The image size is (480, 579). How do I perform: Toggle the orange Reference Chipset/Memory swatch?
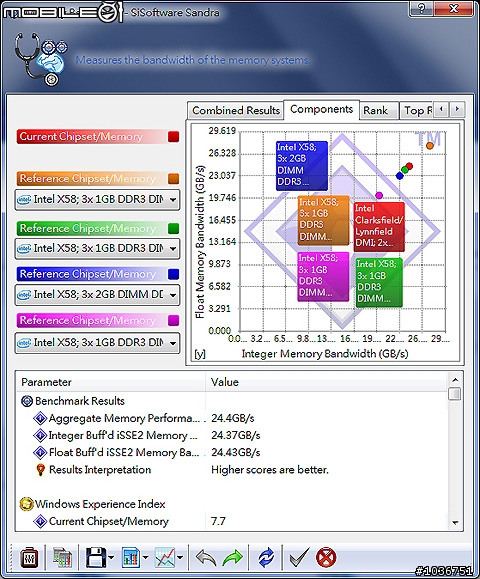coord(174,179)
